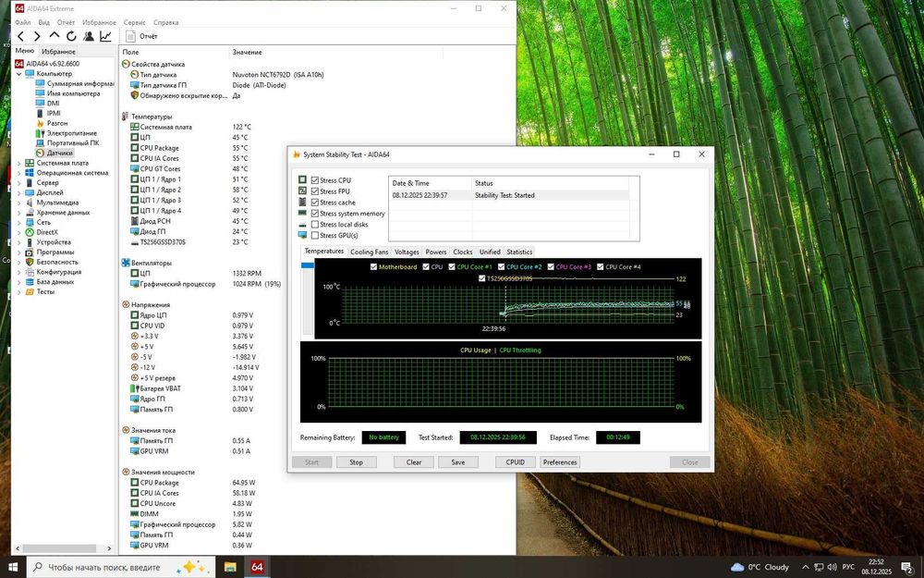Click the tree panel horizontal scrollbar
This screenshot has width=924, height=578.
coord(59,548)
